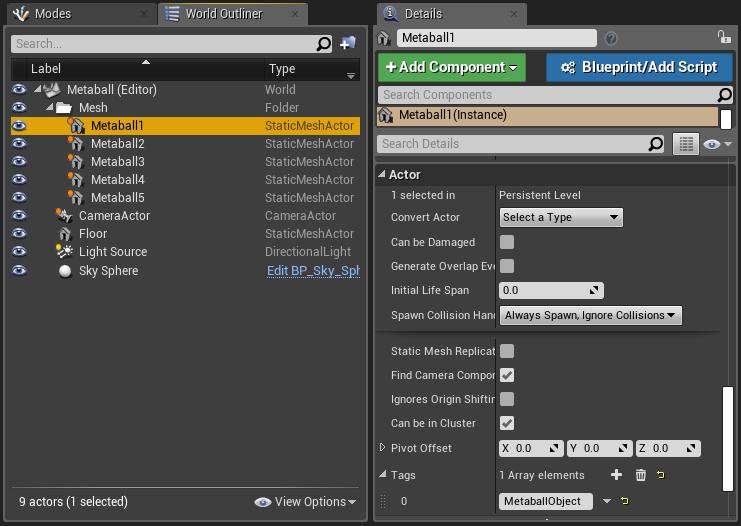
Task: Add a new Tags array element
Action: (616, 474)
